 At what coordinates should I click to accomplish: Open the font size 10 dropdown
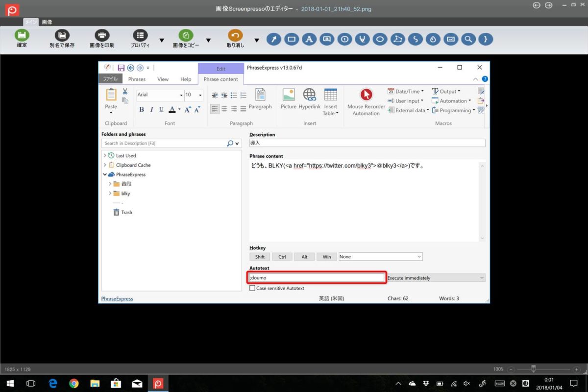click(200, 95)
